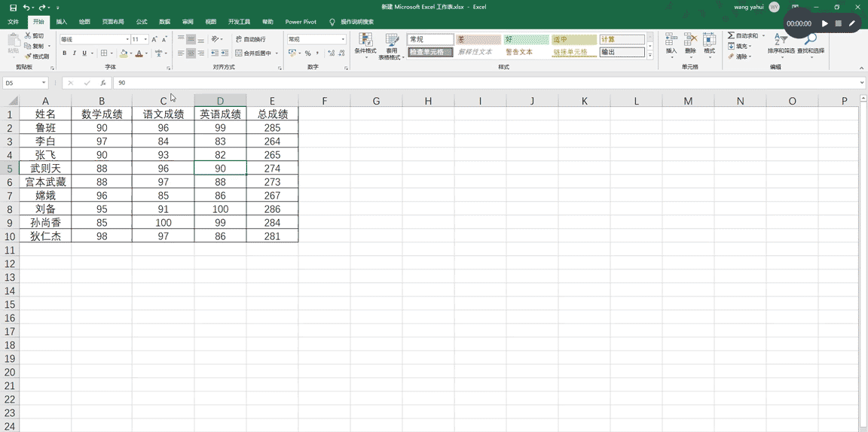Expand the cell styles gallery

(650, 56)
